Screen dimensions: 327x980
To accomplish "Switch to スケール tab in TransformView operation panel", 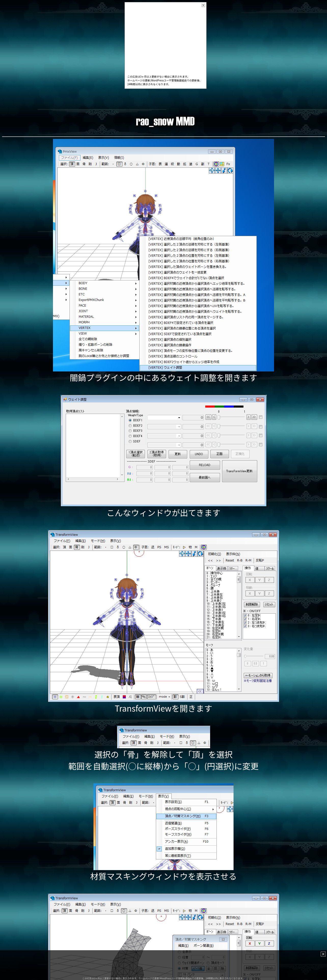I will [269, 568].
